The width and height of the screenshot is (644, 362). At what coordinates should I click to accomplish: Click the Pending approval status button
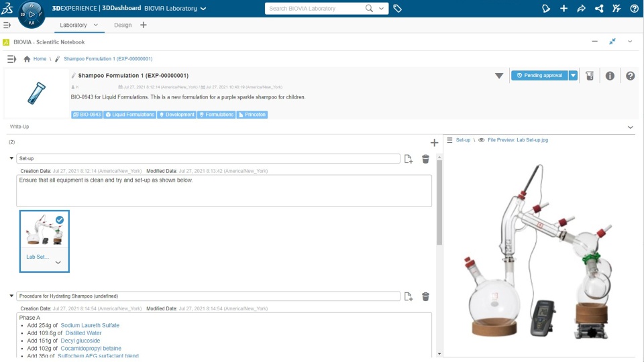coord(539,76)
